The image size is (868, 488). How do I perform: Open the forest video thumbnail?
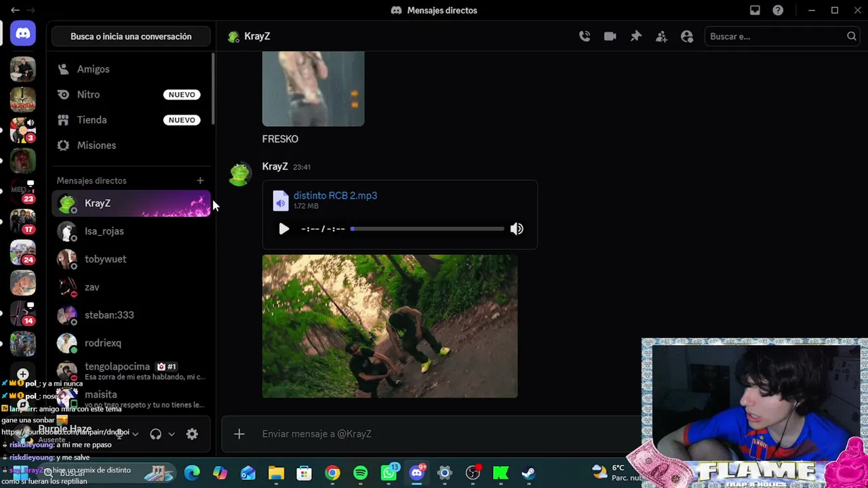coord(390,326)
